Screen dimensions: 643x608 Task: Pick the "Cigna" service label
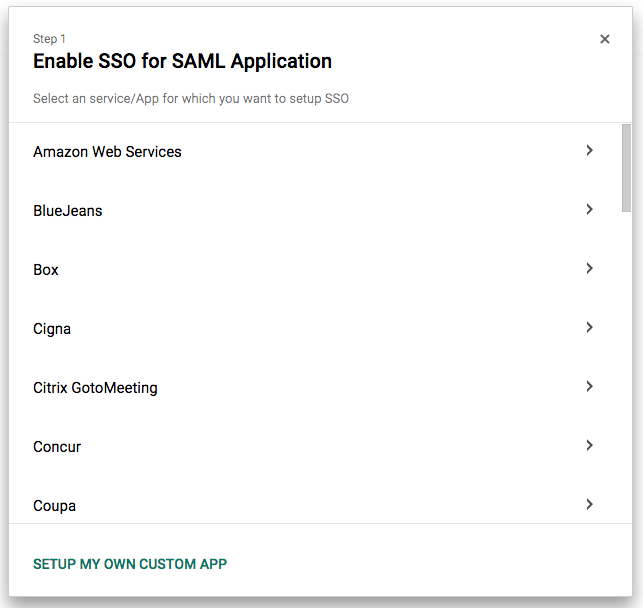click(52, 329)
